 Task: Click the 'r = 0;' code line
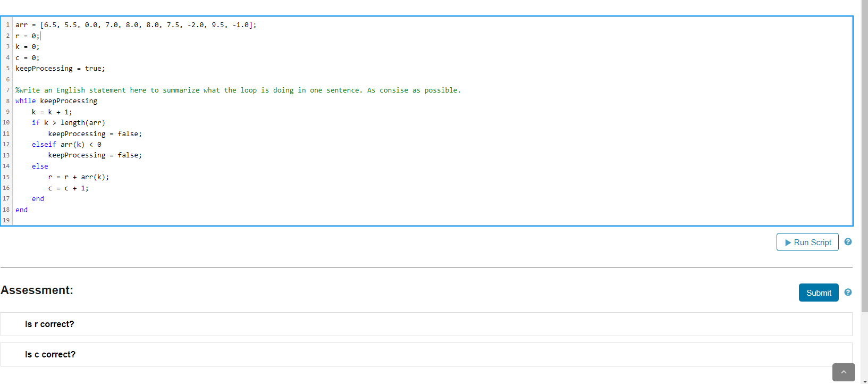click(x=27, y=36)
